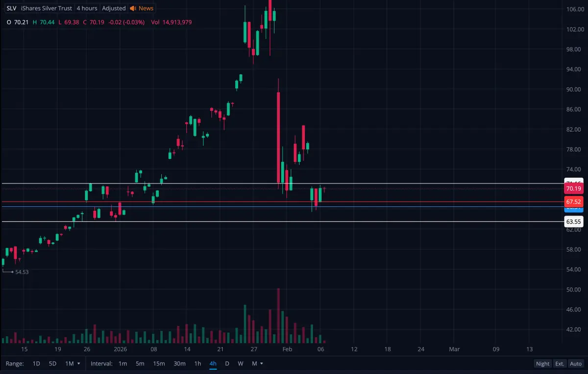This screenshot has height=374, width=588.
Task: Click the 63.55 white price line tag
Action: (x=573, y=222)
